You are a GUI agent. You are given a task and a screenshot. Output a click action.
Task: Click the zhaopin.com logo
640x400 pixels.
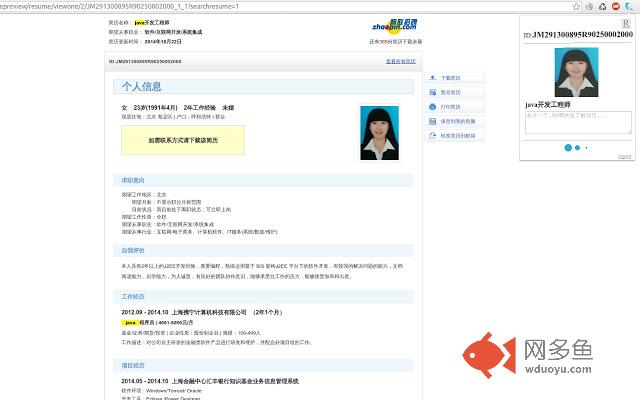click(x=394, y=26)
